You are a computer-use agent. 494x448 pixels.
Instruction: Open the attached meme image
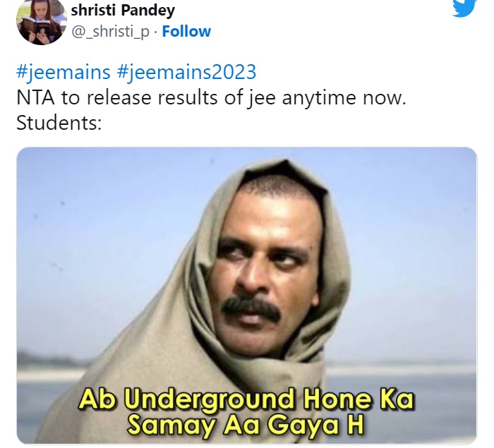247,295
